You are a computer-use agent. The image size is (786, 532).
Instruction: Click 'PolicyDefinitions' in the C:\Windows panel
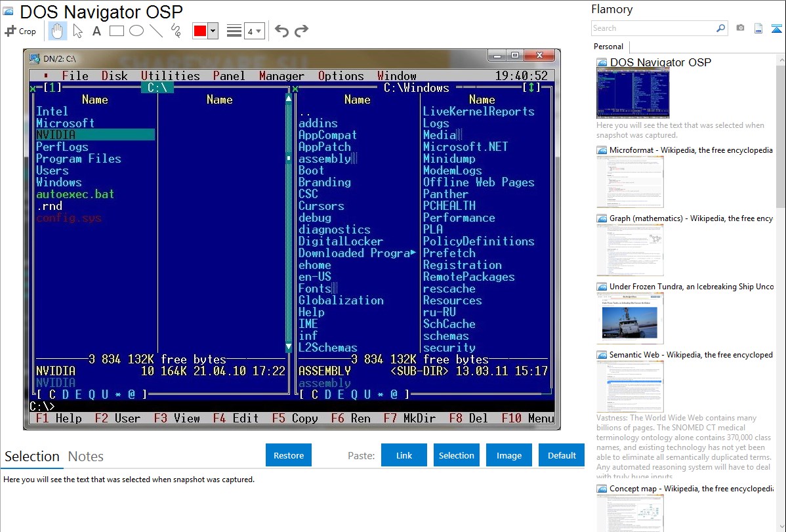(479, 241)
